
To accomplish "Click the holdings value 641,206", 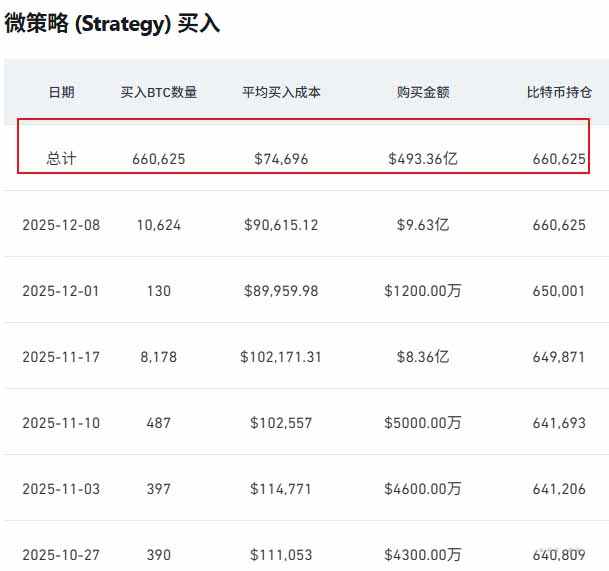I will click(x=559, y=489).
